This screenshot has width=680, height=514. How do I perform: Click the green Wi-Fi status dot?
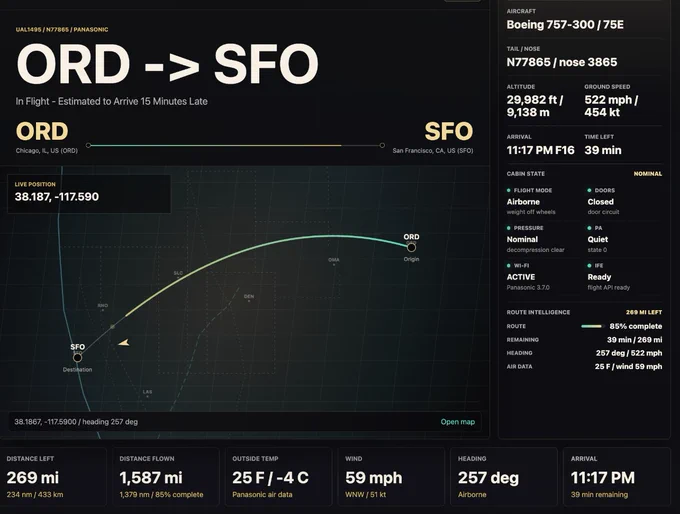coord(509,265)
